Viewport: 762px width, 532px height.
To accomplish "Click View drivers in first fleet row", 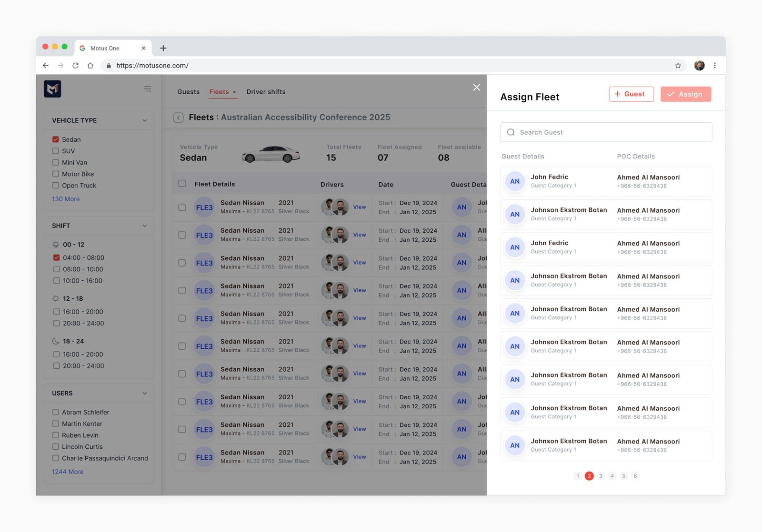I will [x=360, y=207].
